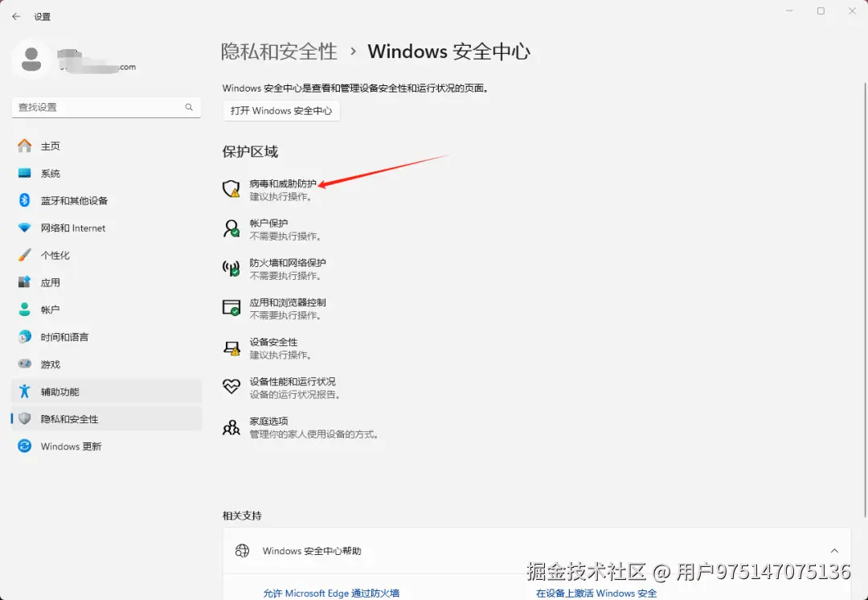
Task: Select 网络和 Internet in sidebar
Action: pyautogui.click(x=106, y=228)
